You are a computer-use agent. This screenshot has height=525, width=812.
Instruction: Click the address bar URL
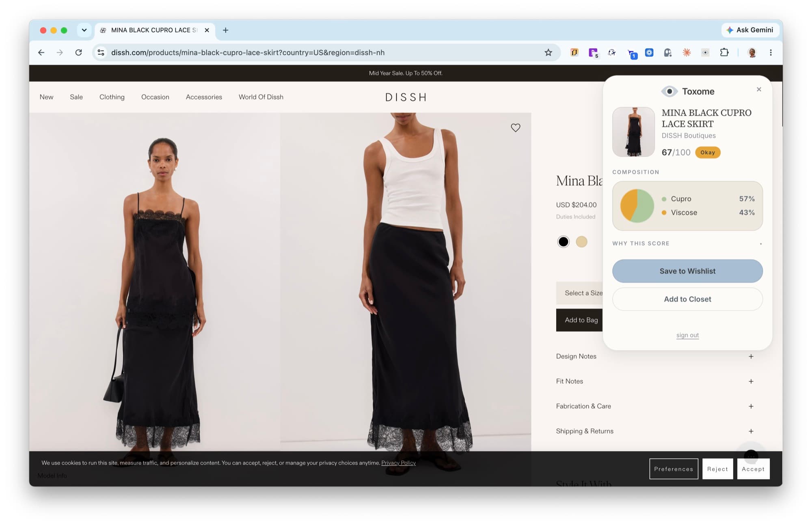248,52
